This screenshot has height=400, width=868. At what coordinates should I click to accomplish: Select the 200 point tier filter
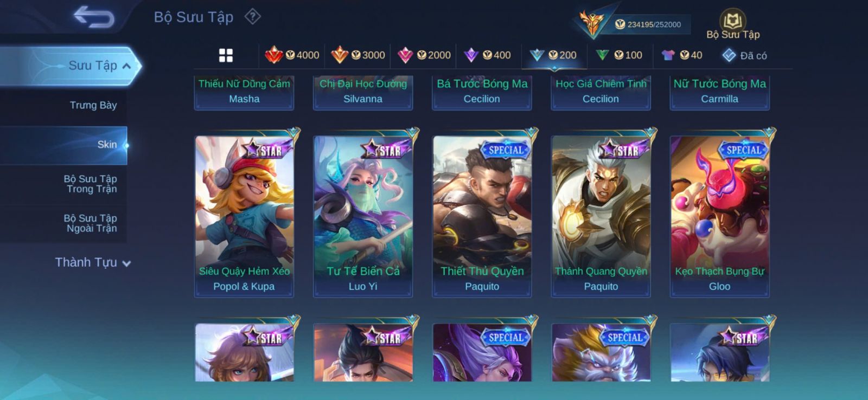click(x=553, y=55)
